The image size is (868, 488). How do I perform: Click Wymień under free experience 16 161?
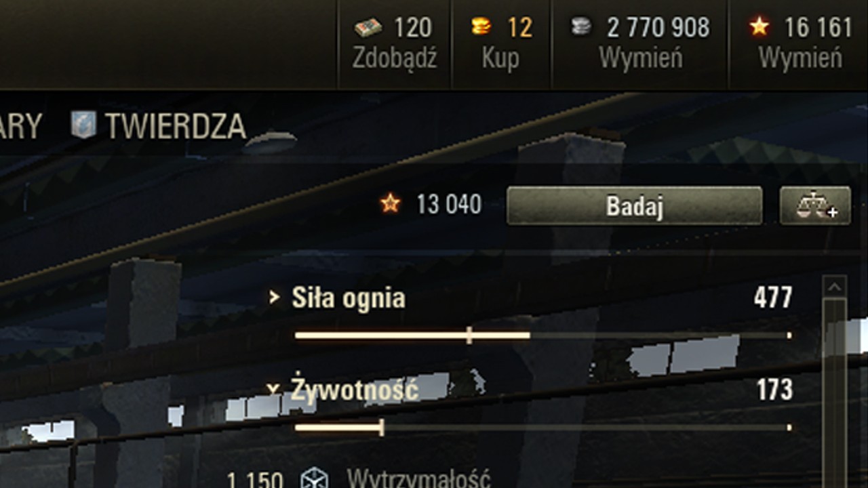pos(800,58)
